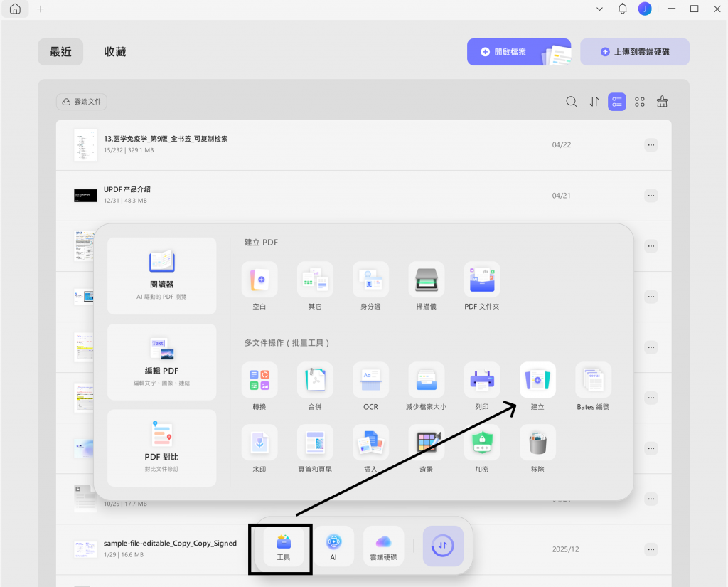Select the batch 建立 create tool
The width and height of the screenshot is (728, 587).
click(537, 380)
